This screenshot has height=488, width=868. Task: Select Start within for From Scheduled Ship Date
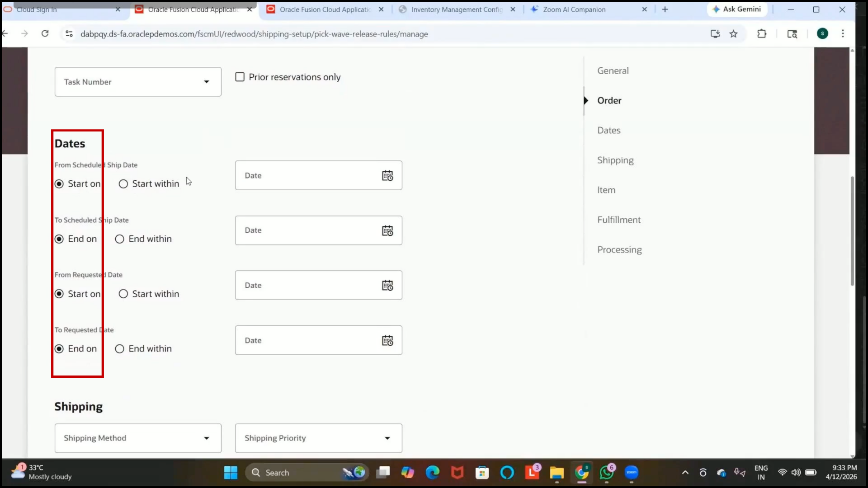tap(123, 184)
